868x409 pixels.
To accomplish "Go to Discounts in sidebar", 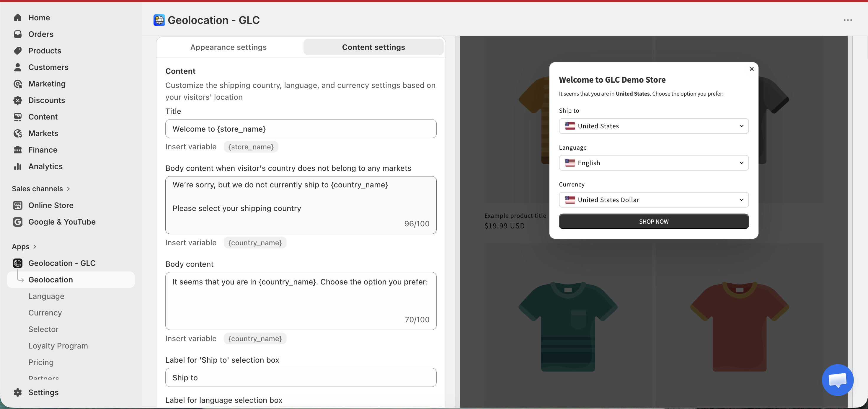I will point(47,100).
